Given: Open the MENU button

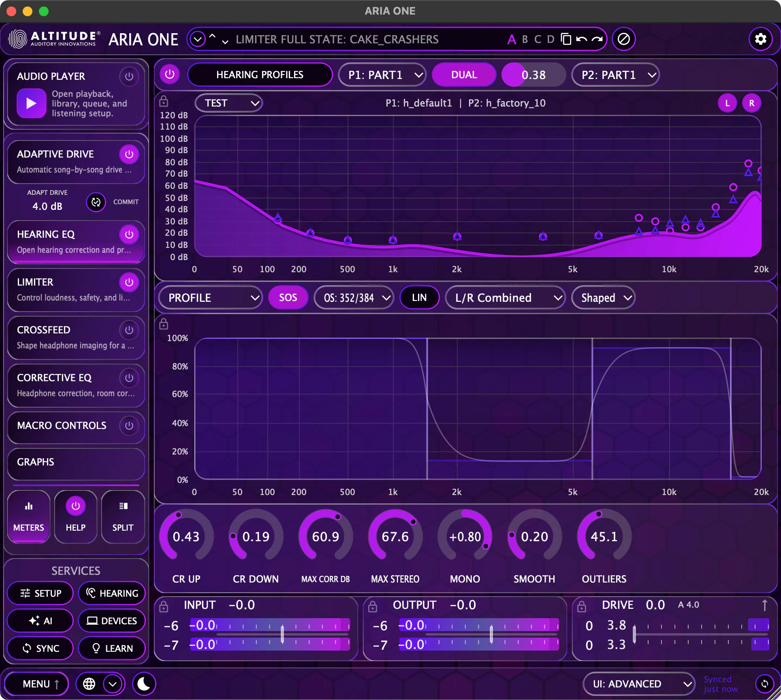Looking at the screenshot, I should [36, 684].
